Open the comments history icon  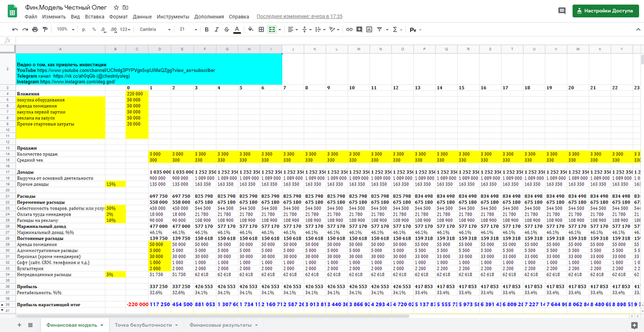click(562, 10)
